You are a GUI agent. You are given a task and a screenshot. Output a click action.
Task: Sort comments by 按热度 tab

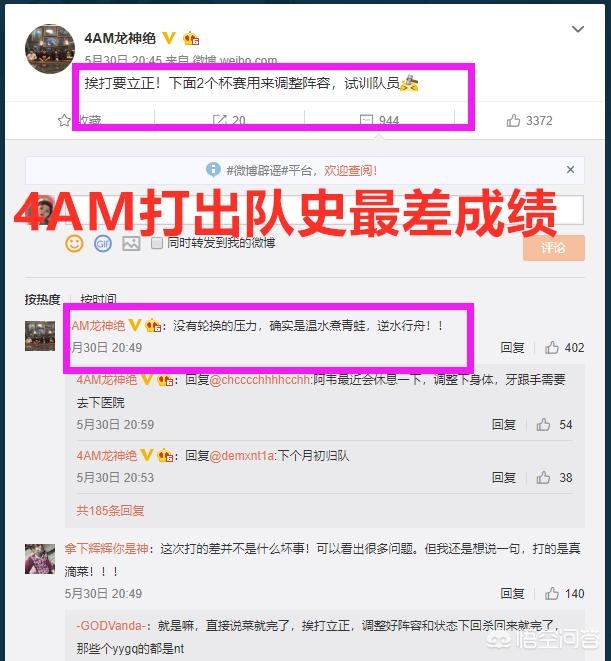42,299
